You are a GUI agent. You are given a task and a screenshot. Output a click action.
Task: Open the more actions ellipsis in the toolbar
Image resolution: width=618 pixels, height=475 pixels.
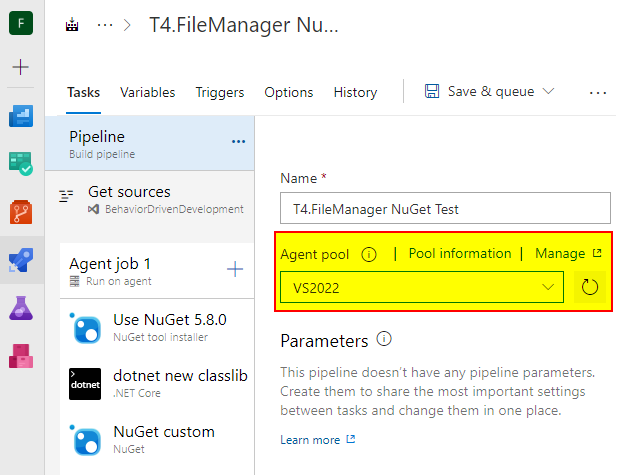[x=598, y=93]
